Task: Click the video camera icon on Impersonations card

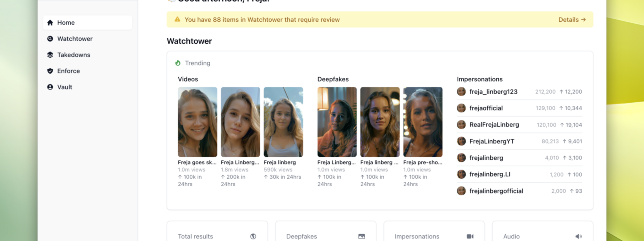Action: [x=470, y=237]
